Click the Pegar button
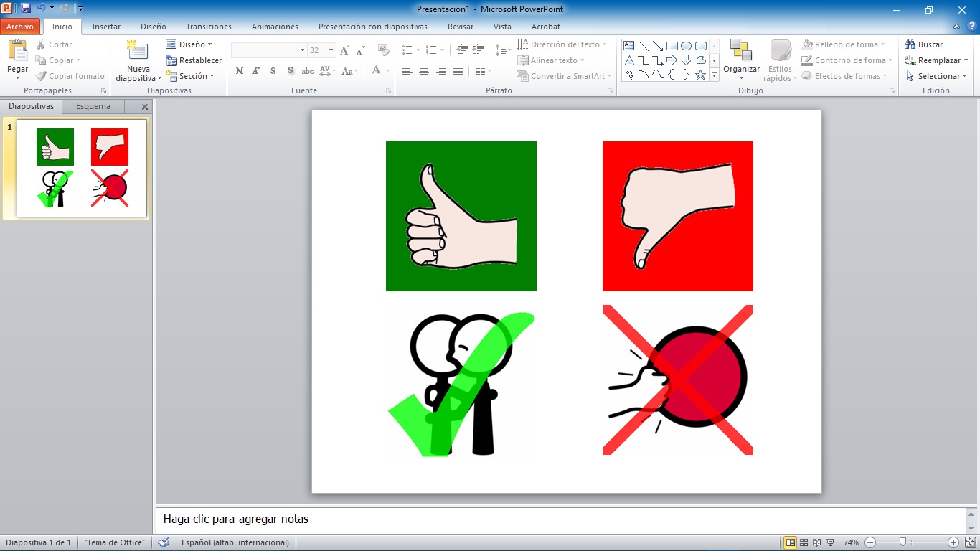 click(x=16, y=60)
